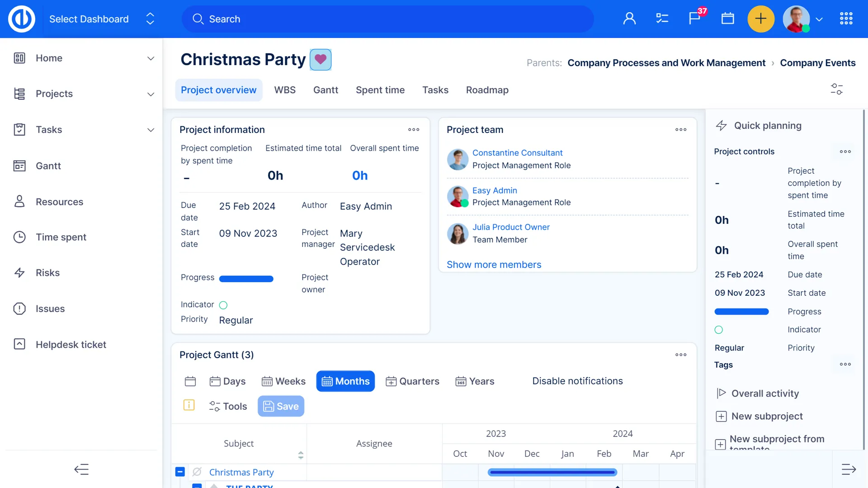Click the task checklist icon in header
This screenshot has height=488, width=868.
(662, 19)
